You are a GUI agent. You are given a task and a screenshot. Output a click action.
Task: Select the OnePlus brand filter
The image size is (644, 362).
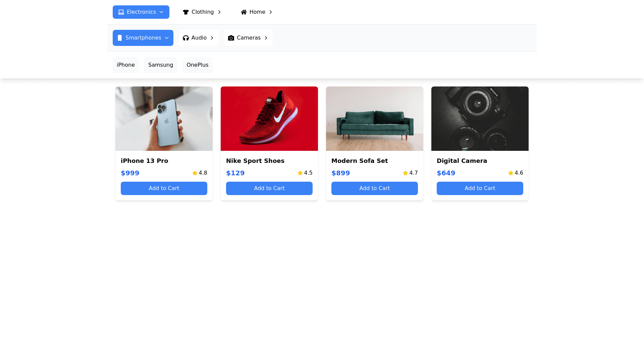coord(197,65)
